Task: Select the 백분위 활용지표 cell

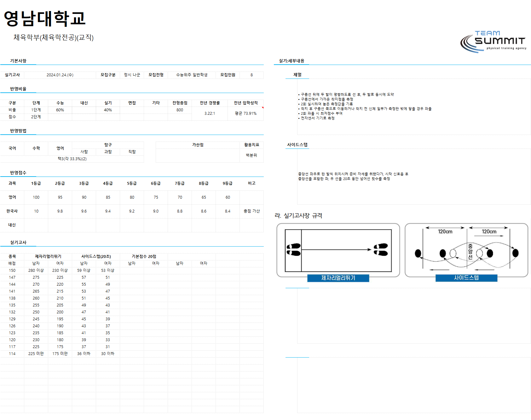Action: (251, 155)
